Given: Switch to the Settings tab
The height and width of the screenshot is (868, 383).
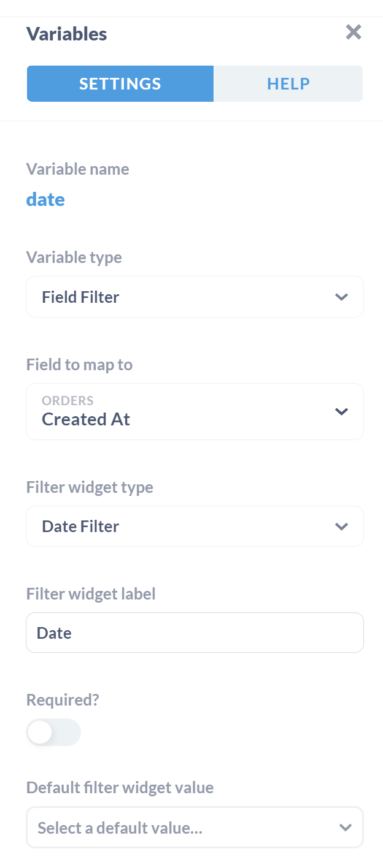Looking at the screenshot, I should pyautogui.click(x=120, y=83).
